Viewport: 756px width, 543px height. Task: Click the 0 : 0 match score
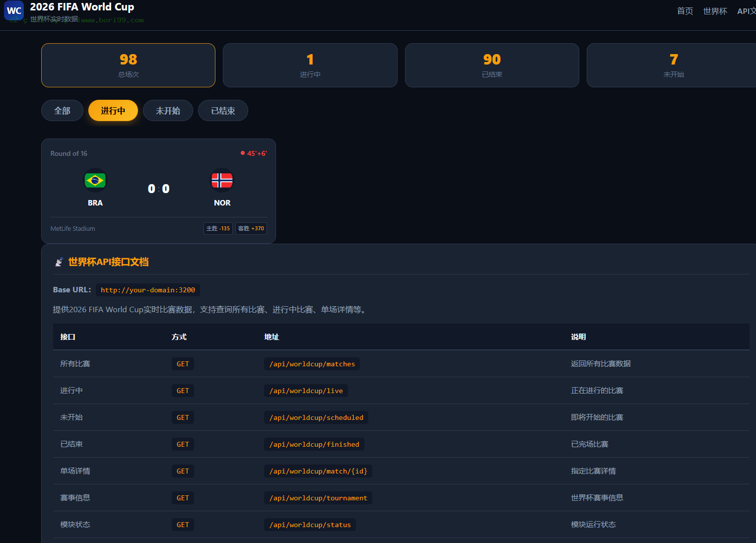point(159,189)
